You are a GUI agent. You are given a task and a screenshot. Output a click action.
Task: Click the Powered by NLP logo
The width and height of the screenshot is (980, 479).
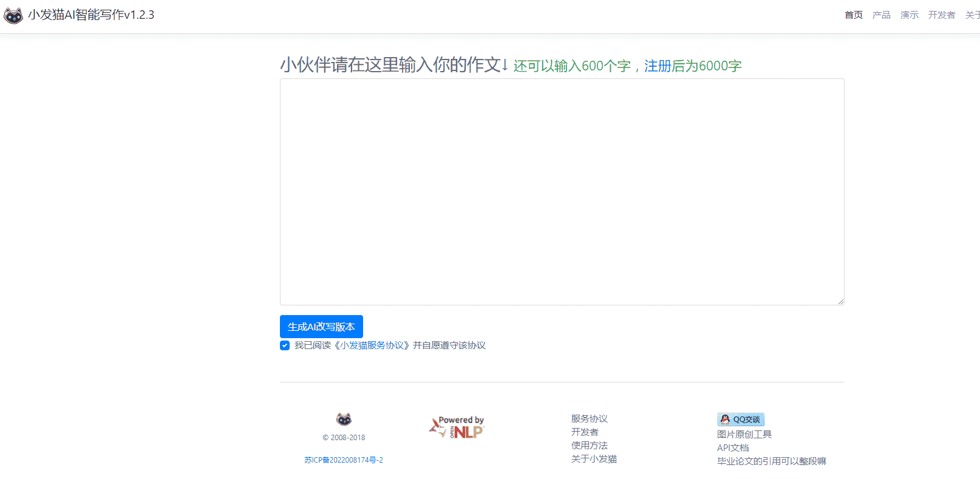point(457,427)
